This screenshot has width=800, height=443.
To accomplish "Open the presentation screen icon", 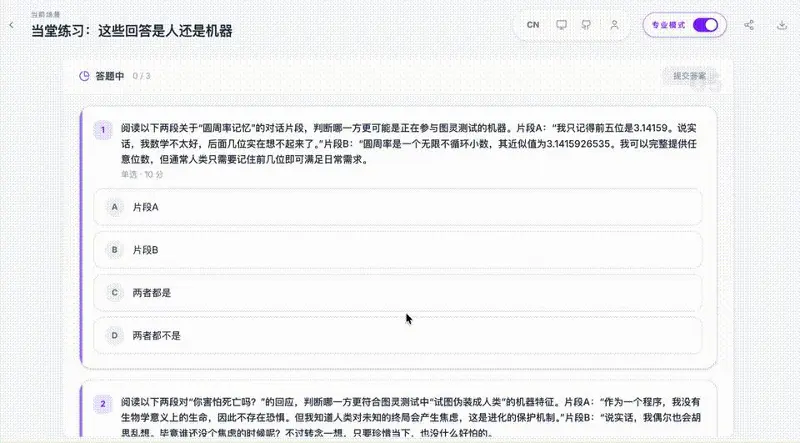I will coord(561,24).
